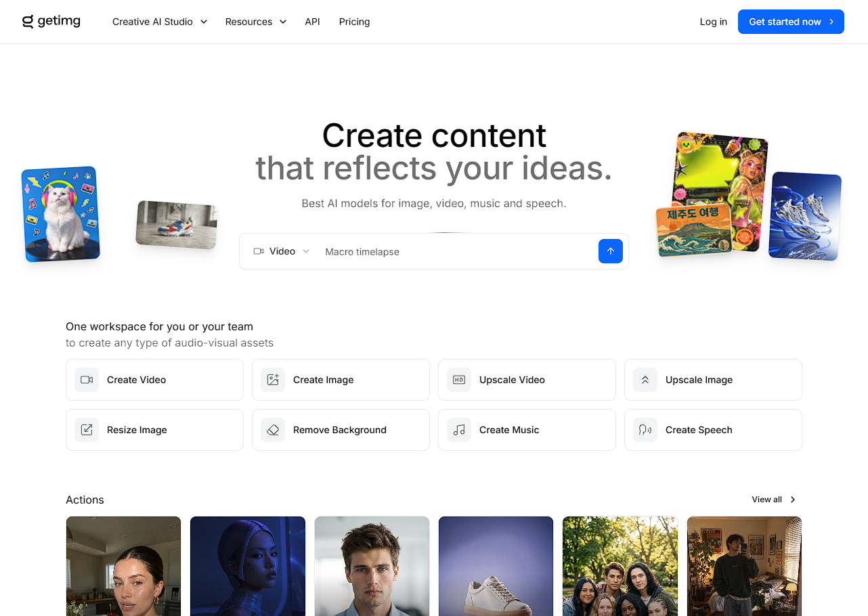The image size is (868, 616).
Task: Expand the Resources menu
Action: pyautogui.click(x=256, y=22)
